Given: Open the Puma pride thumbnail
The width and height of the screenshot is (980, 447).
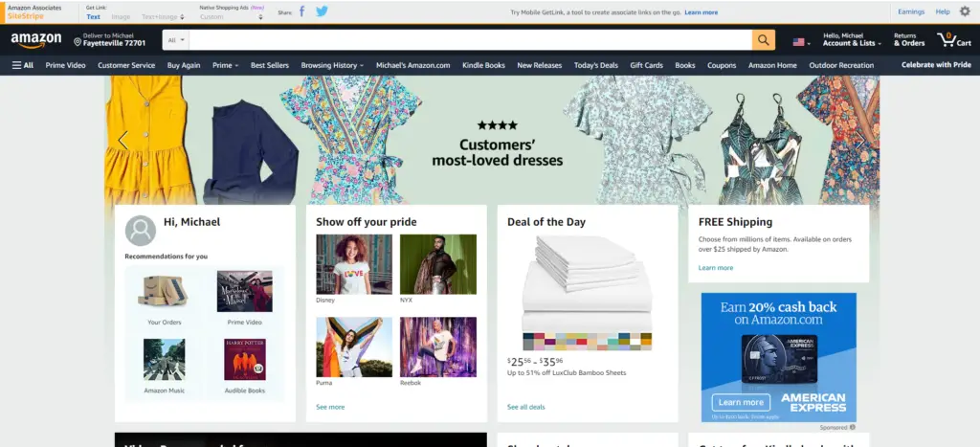Looking at the screenshot, I should point(354,346).
